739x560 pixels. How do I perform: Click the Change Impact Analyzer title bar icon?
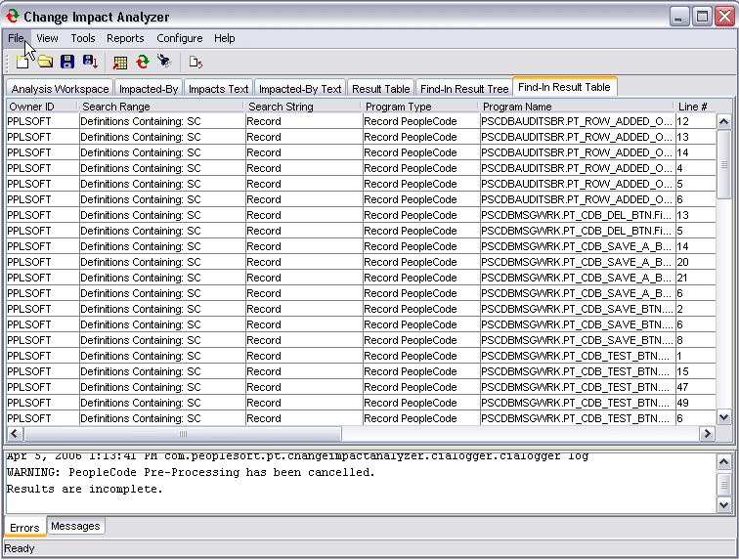pos(13,17)
